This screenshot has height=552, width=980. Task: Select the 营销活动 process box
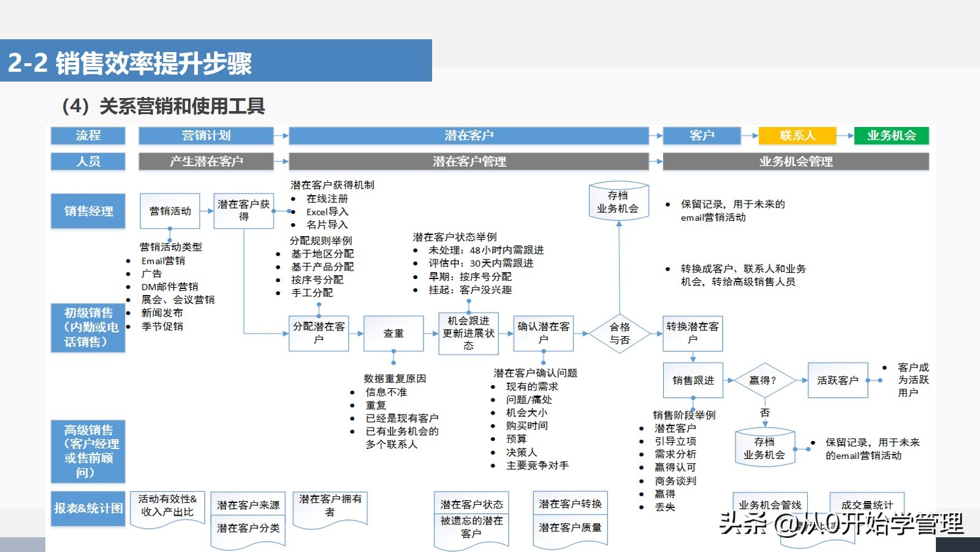pos(170,211)
